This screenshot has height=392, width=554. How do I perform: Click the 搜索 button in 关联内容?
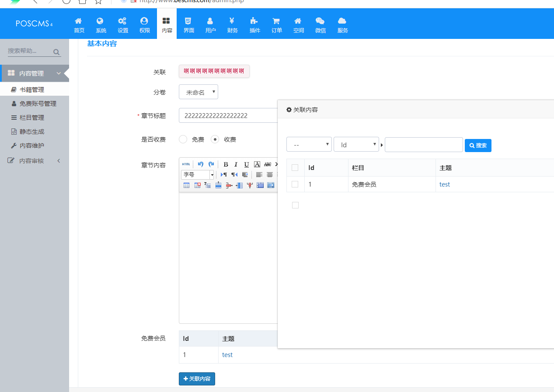pos(478,146)
